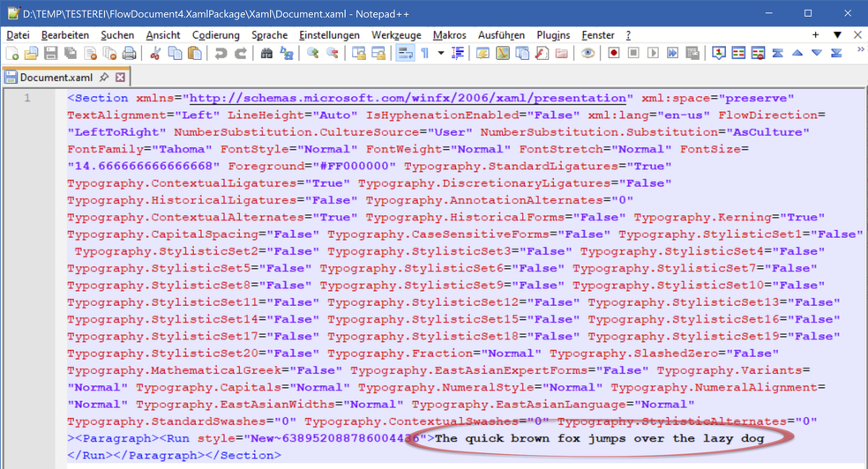Toggle word wrap in the toolbar
The width and height of the screenshot is (868, 469).
(405, 54)
